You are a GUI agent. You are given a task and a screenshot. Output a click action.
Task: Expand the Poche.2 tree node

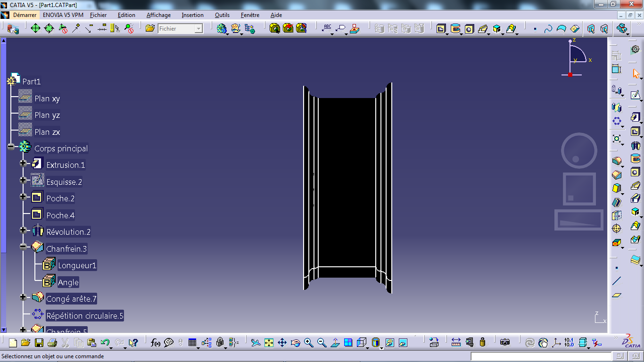[x=23, y=197]
